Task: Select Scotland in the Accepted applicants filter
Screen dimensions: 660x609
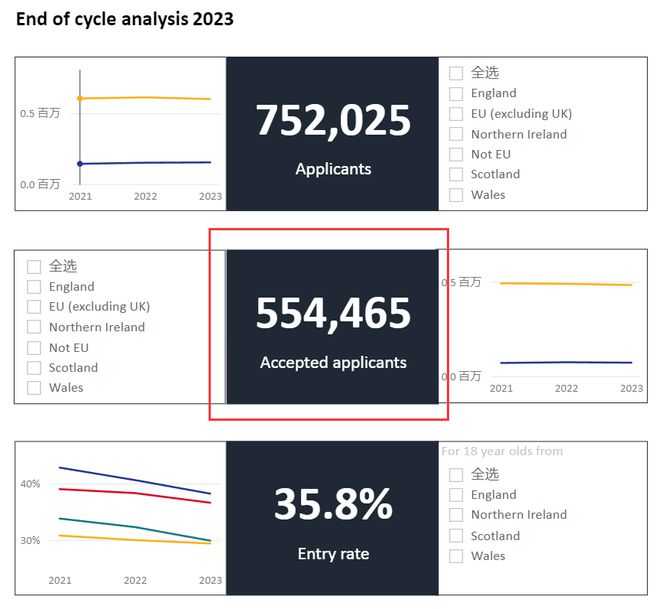Action: (x=34, y=368)
